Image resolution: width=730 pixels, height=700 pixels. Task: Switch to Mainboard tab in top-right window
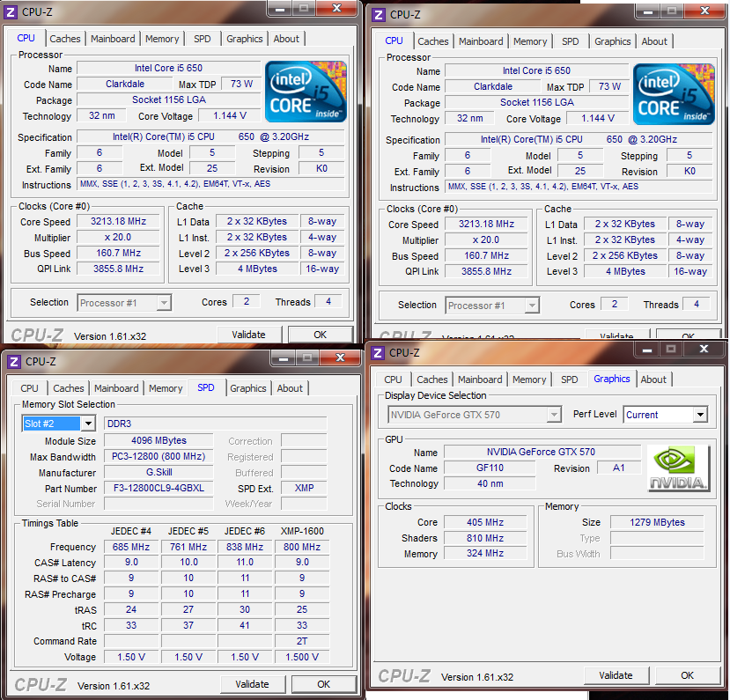click(x=481, y=41)
